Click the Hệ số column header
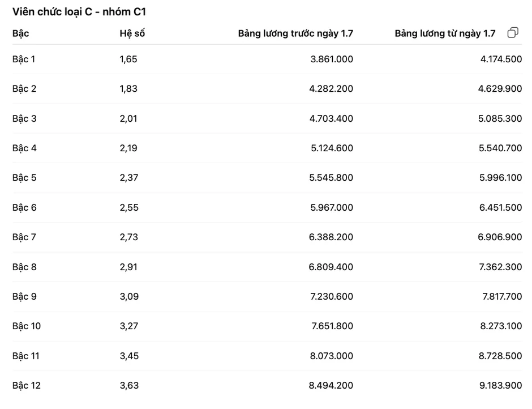The width and height of the screenshot is (532, 409). click(x=132, y=33)
